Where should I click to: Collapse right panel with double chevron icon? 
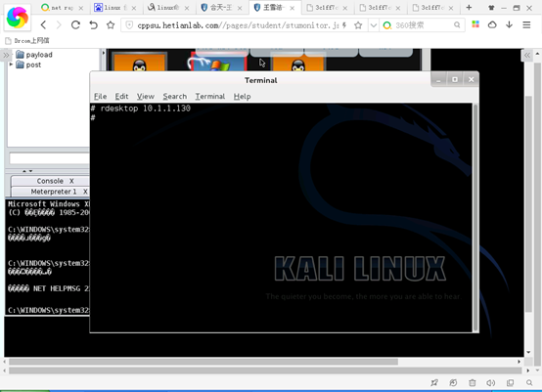pos(526,56)
